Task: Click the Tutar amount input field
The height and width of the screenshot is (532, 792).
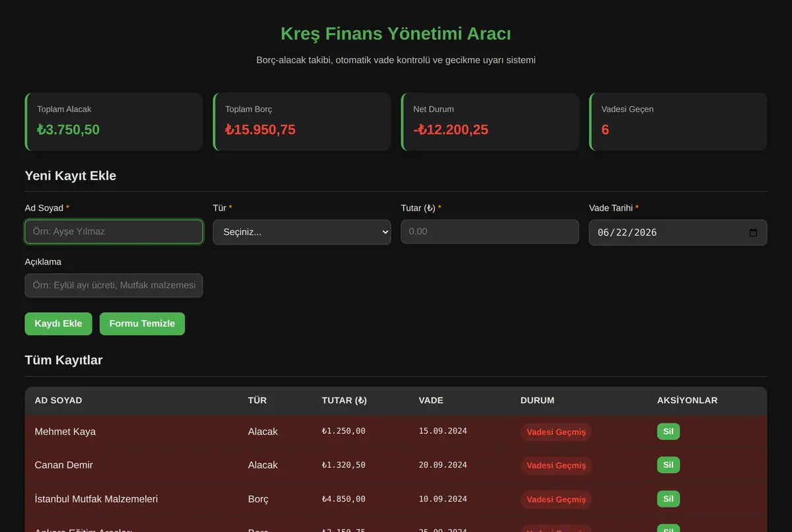Action: (x=490, y=232)
